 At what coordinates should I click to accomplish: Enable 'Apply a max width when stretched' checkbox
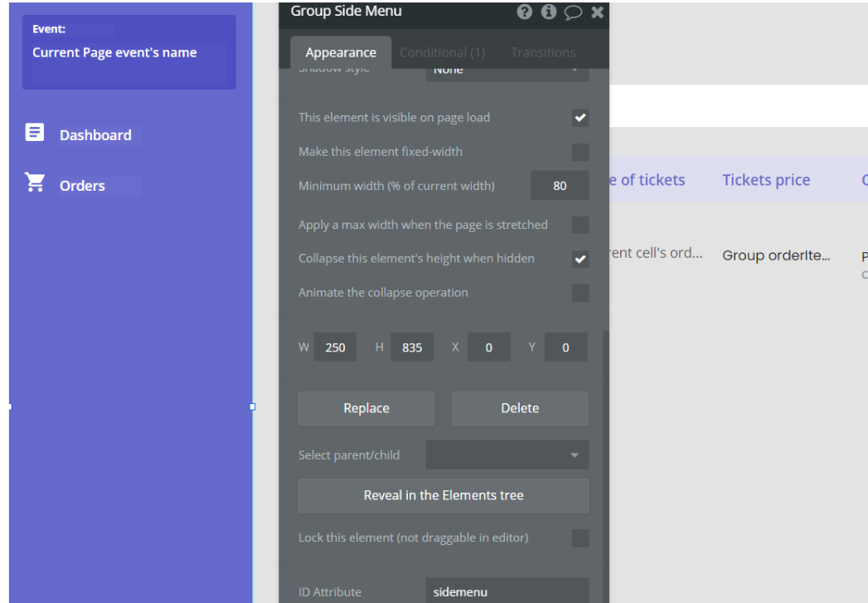(580, 225)
